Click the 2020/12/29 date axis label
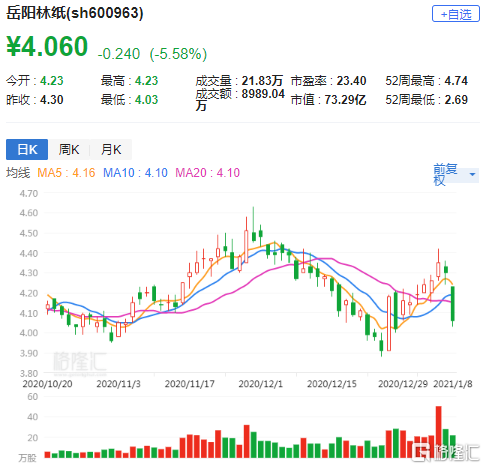This screenshot has height=469, width=486. click(x=403, y=384)
